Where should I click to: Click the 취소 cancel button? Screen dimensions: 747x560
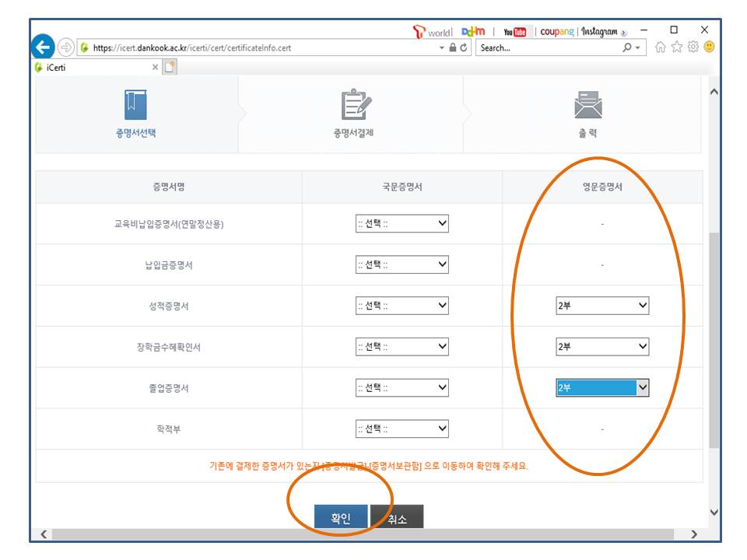click(397, 519)
